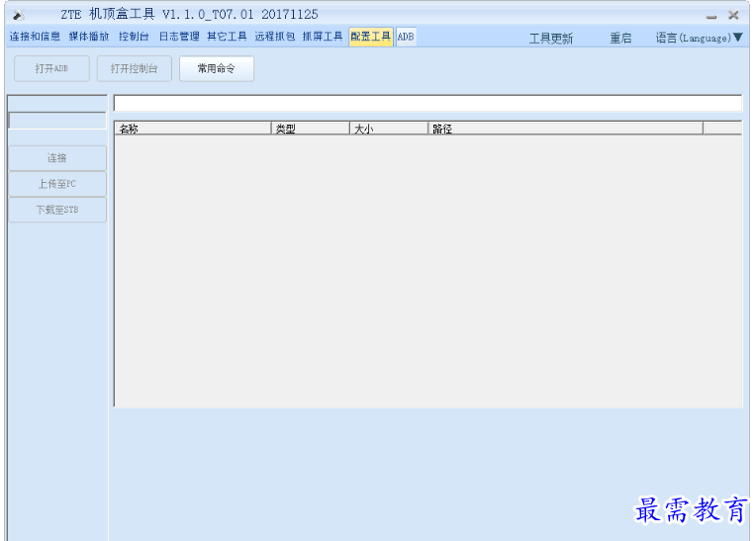Sort file list by 类型 column header
This screenshot has width=756, height=541.
pyautogui.click(x=311, y=129)
